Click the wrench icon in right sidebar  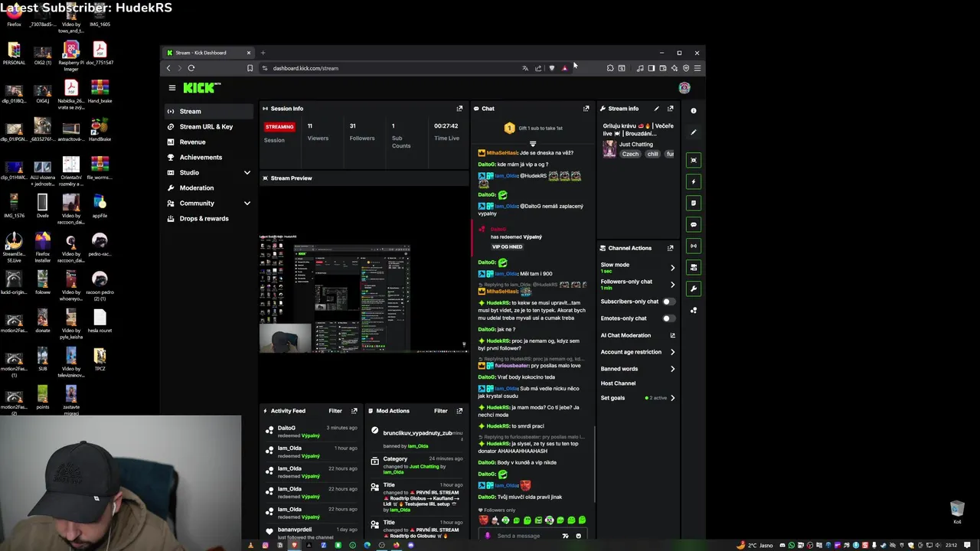coord(694,289)
